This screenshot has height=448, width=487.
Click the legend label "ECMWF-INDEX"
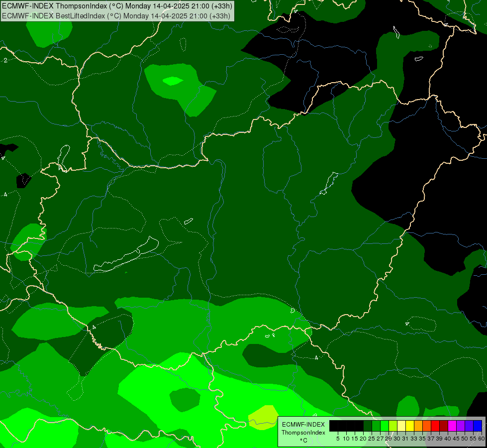[x=303, y=425]
